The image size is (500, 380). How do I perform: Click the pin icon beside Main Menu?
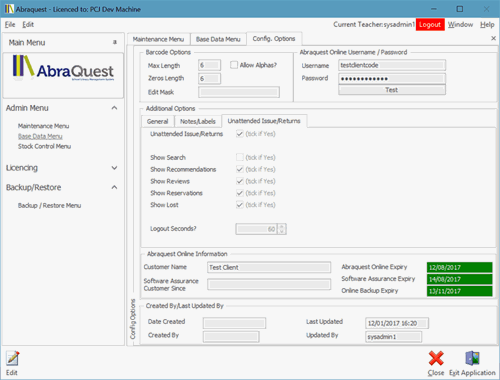pyautogui.click(x=115, y=42)
